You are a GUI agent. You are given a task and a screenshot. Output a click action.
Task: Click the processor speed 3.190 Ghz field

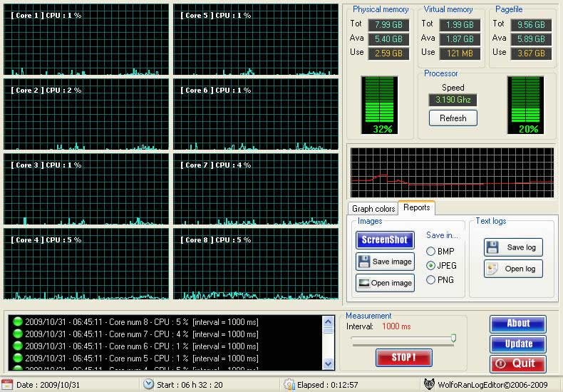click(453, 100)
